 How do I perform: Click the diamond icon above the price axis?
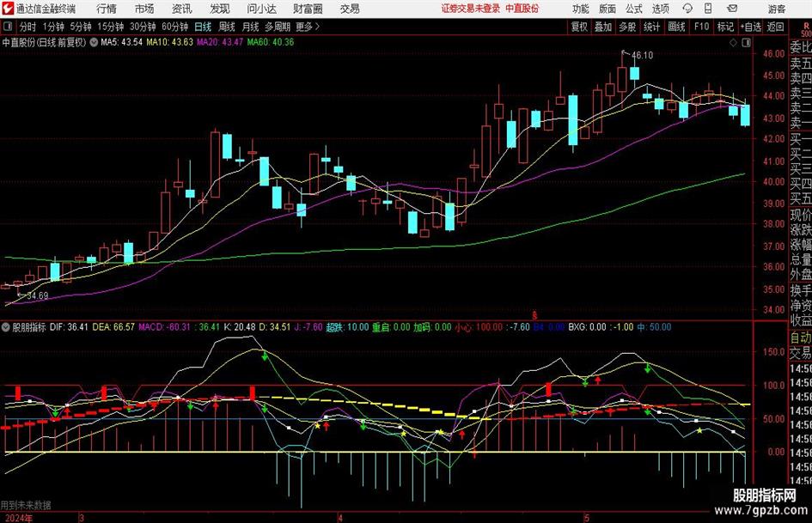coord(733,43)
